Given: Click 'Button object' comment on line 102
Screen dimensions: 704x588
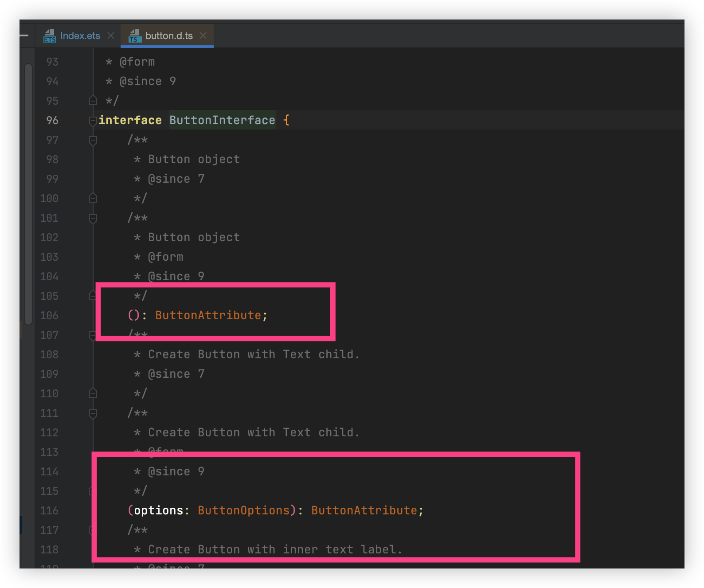Looking at the screenshot, I should (194, 237).
